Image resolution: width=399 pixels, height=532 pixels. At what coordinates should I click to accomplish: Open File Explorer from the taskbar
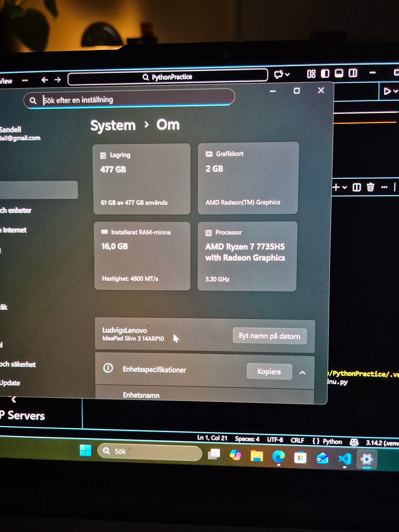(256, 456)
